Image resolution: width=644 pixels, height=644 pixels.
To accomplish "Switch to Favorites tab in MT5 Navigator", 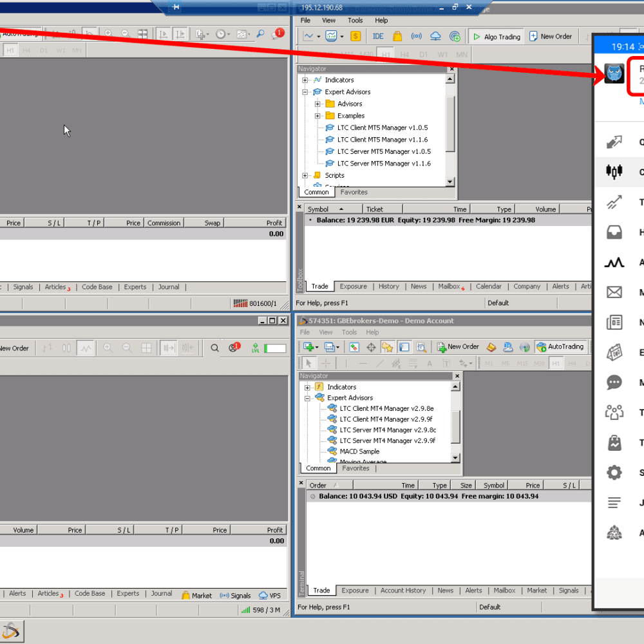I will click(354, 192).
